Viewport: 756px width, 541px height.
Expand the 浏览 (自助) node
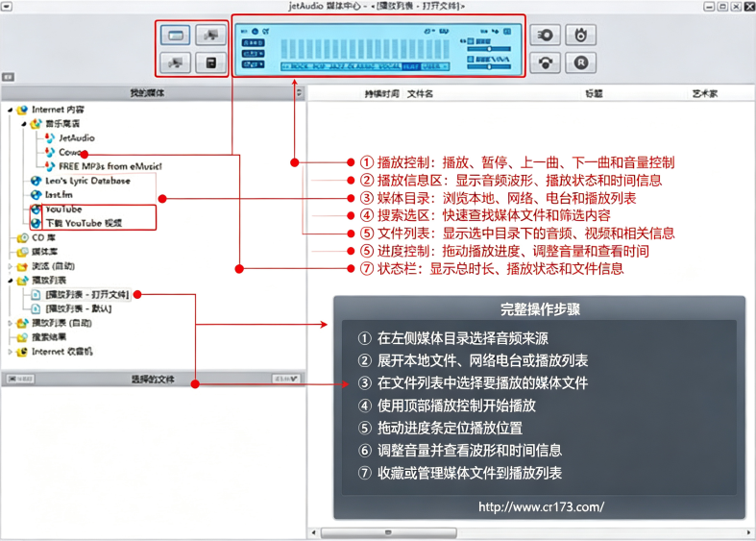(11, 266)
